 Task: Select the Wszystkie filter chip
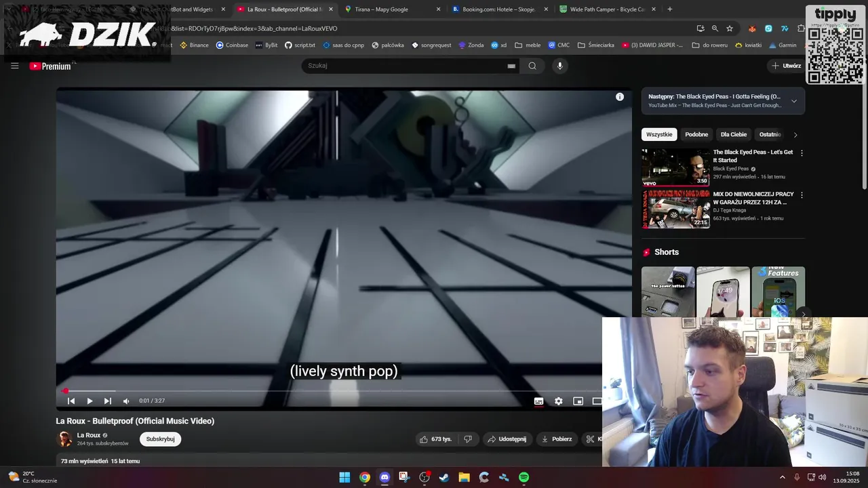click(659, 134)
